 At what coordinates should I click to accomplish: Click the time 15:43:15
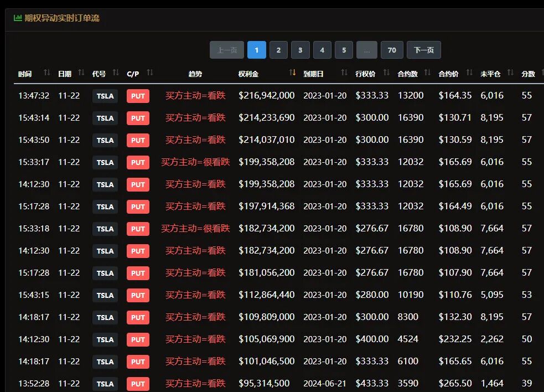coord(34,295)
